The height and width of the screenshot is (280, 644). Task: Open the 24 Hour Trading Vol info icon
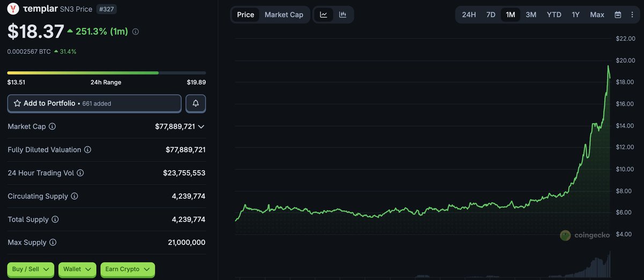[80, 173]
